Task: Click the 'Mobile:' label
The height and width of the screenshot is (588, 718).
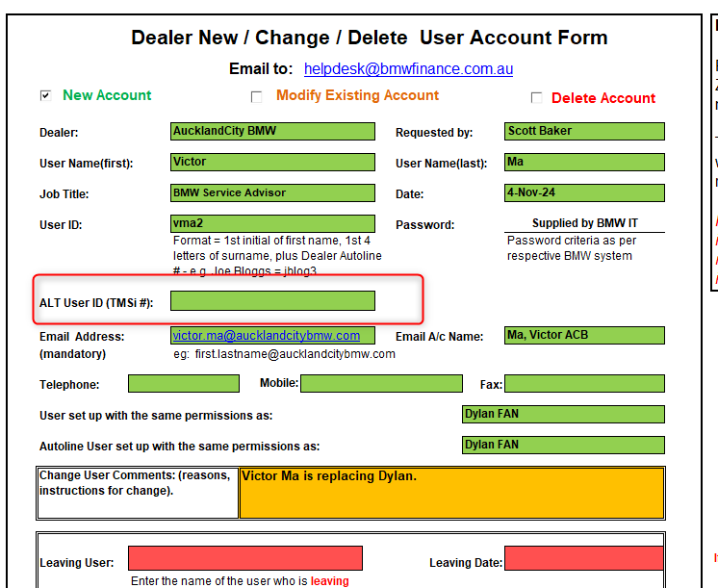Action: 279,383
